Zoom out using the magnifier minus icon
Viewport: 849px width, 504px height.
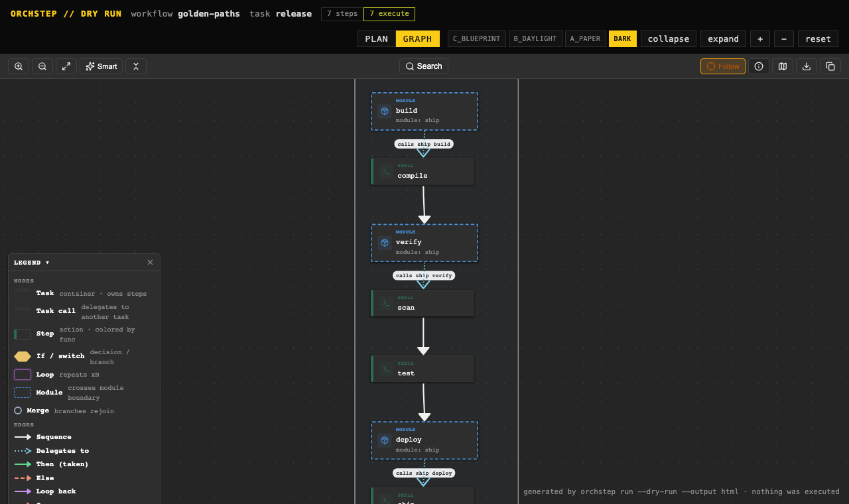[42, 66]
